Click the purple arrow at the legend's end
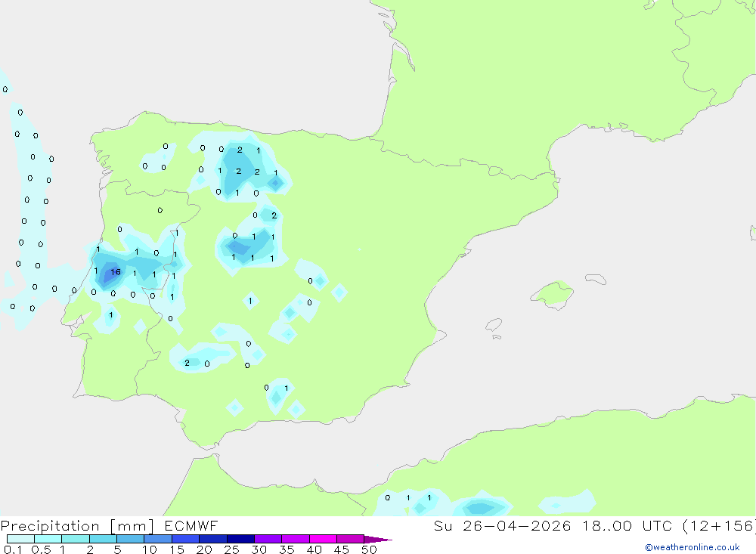Viewport: 756px width, 554px height. point(377,539)
